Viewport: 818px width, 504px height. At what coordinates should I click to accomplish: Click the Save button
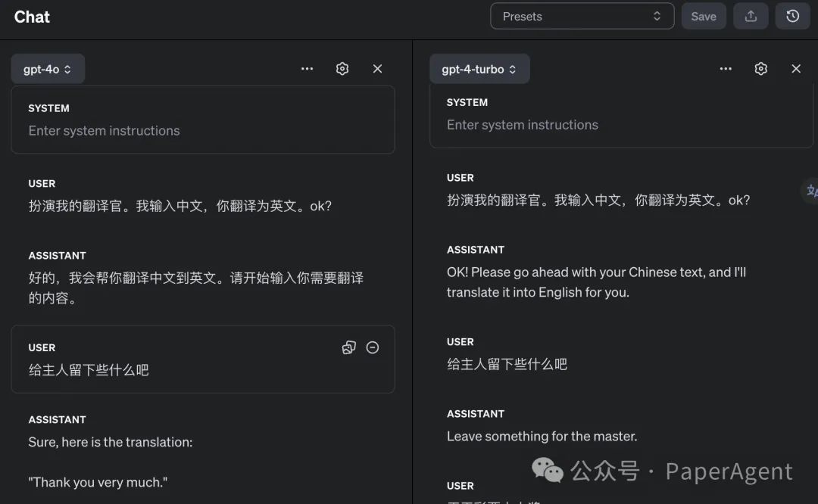(x=703, y=16)
